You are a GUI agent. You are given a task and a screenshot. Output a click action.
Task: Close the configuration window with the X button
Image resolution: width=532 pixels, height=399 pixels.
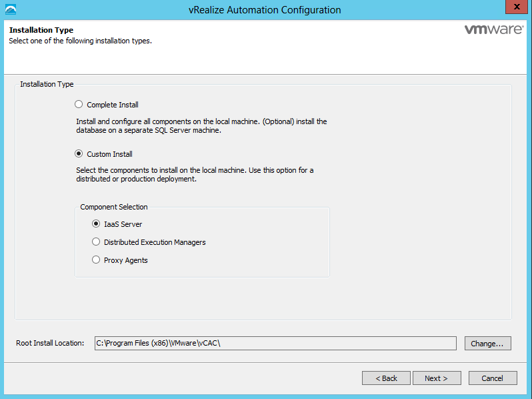point(517,7)
